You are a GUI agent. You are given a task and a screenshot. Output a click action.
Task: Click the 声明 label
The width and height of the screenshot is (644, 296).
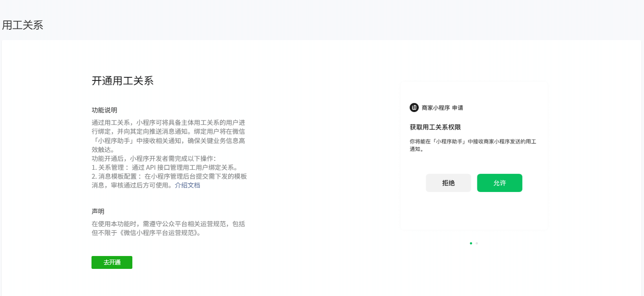98,212
